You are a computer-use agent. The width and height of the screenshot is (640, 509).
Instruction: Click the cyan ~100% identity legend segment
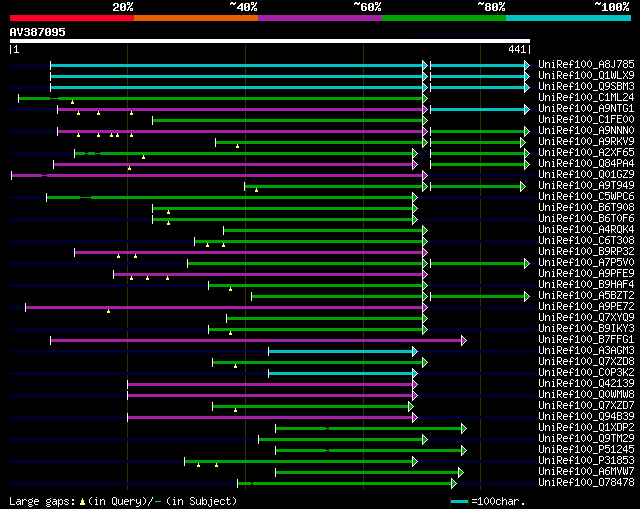point(568,18)
